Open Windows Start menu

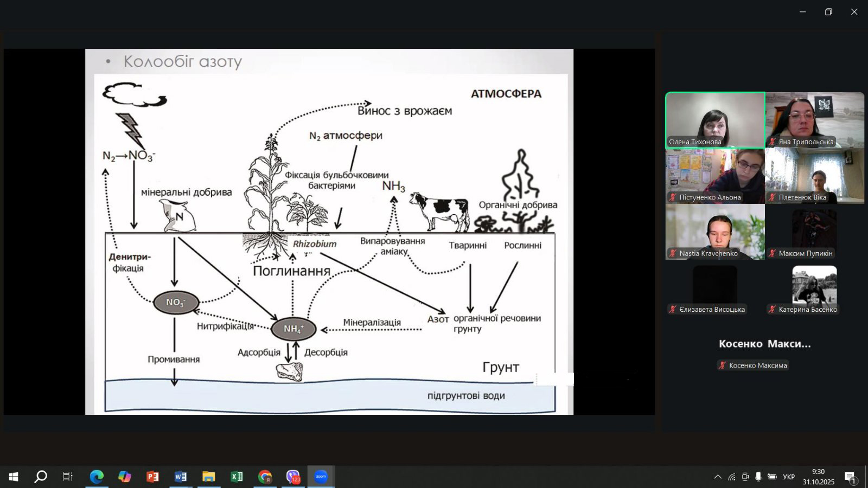pos(14,477)
